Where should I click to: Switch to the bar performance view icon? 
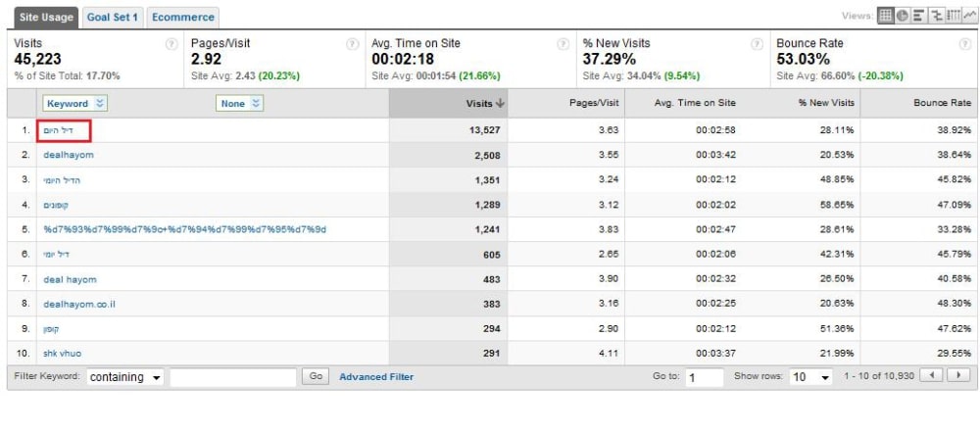[919, 17]
